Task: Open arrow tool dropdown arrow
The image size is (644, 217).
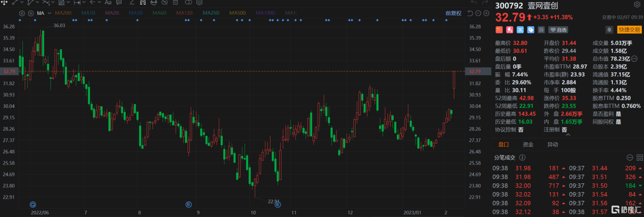Action: (100, 2)
